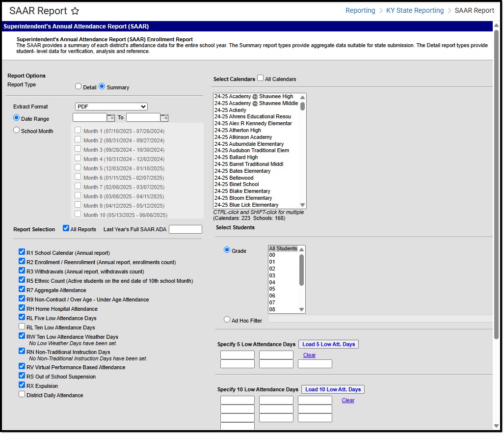Toggle the All Reports checkbox

[x=66, y=228]
